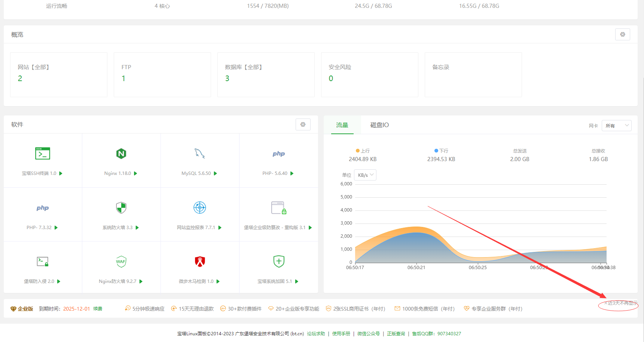Screen dimensions: 644x342
Task: Open the 单位 KB/s unit dropdown
Action: coord(365,175)
